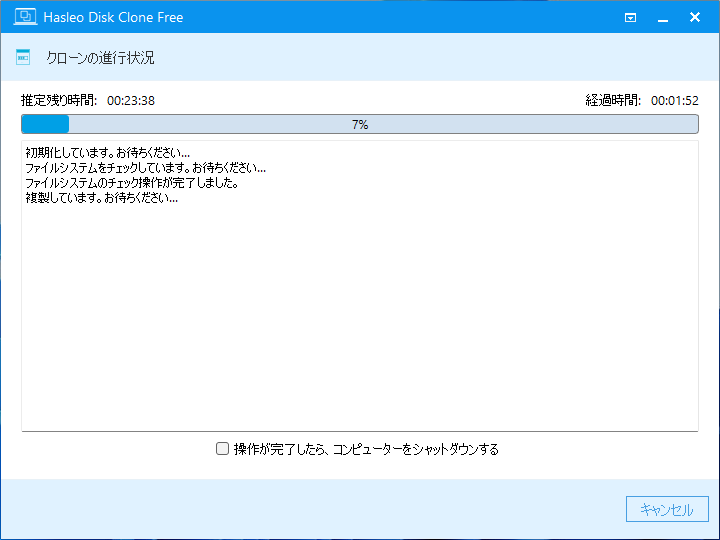Click the clone progress header icon
720x540 pixels.
click(x=23, y=57)
